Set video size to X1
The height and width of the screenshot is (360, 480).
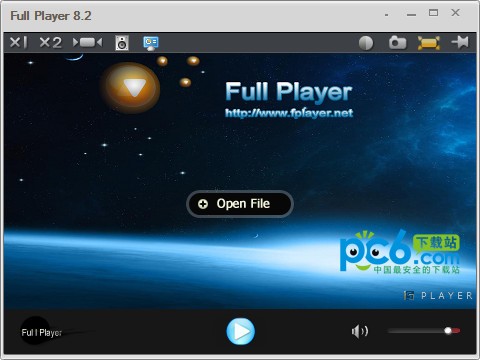coord(18,43)
